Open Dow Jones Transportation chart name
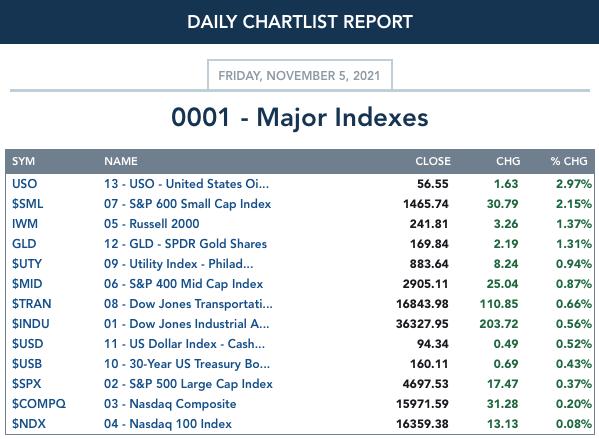 coord(188,304)
